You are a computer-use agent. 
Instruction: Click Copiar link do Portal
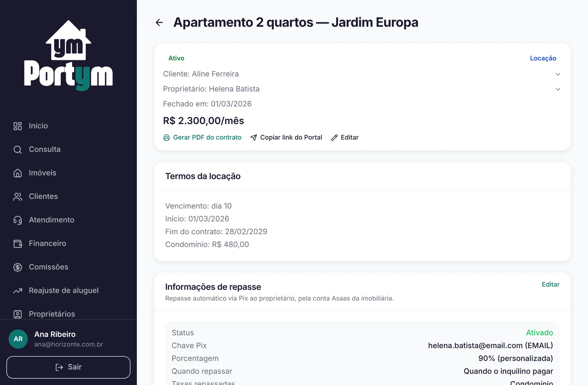pos(286,138)
